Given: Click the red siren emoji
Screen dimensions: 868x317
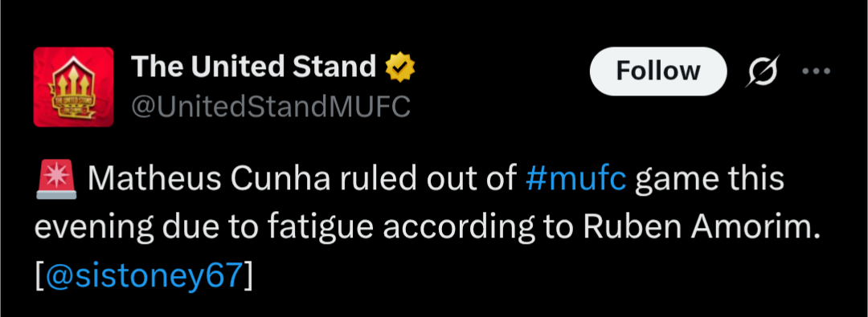Looking at the screenshot, I should pos(55,179).
